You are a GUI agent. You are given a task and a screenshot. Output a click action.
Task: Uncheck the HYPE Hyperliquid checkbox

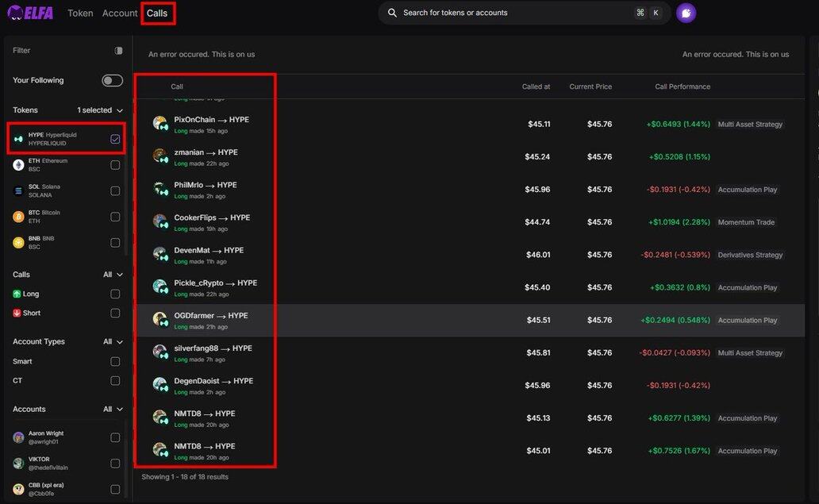(x=115, y=139)
